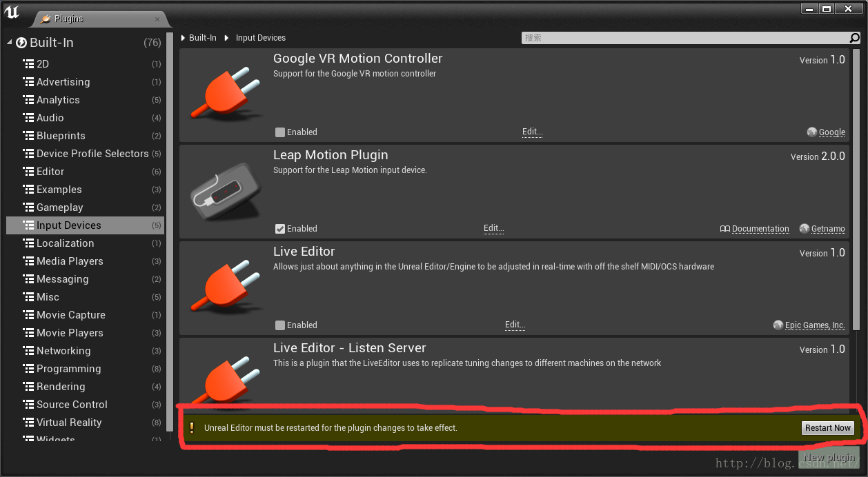Click the globe icon next to Google

click(812, 132)
